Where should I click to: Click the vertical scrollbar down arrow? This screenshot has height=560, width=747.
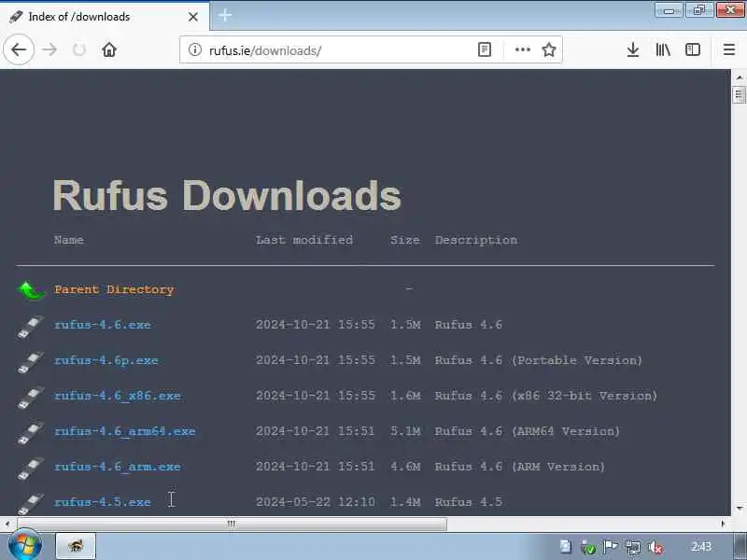tap(739, 509)
